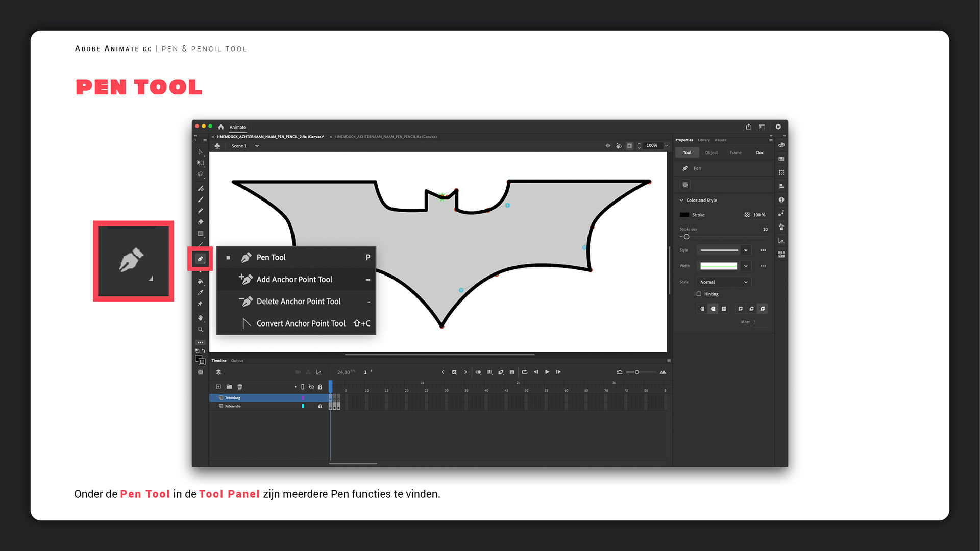The width and height of the screenshot is (980, 551).
Task: Select the Selection arrow tool
Action: (x=200, y=152)
